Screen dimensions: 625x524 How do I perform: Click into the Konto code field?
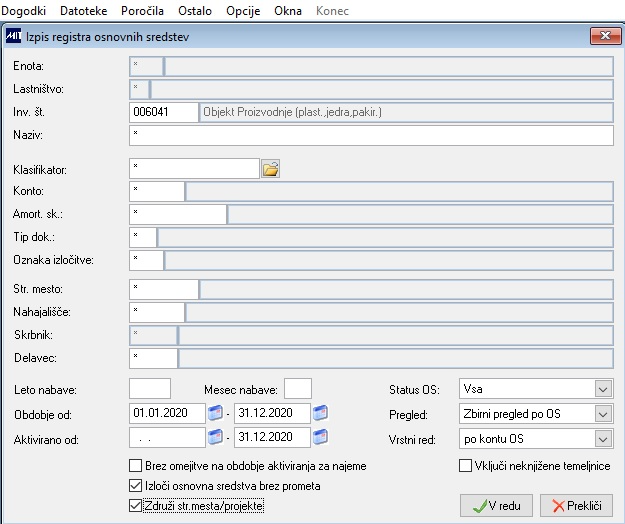point(157,191)
